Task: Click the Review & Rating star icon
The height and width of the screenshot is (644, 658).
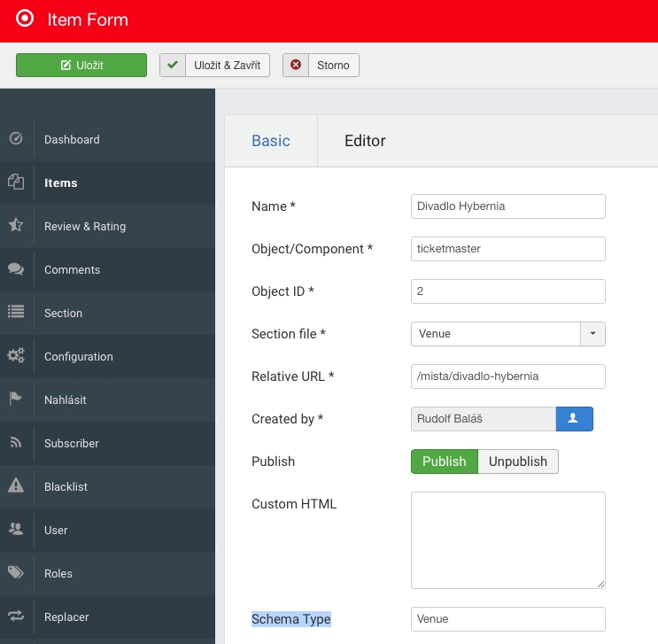Action: (x=15, y=226)
